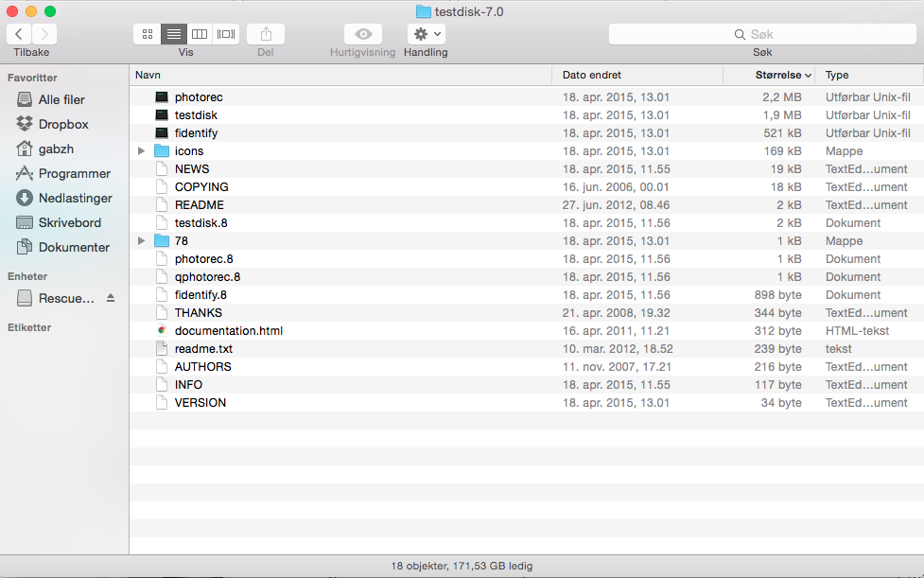Open Programmer in sidebar
The width and height of the screenshot is (924, 578).
(75, 174)
